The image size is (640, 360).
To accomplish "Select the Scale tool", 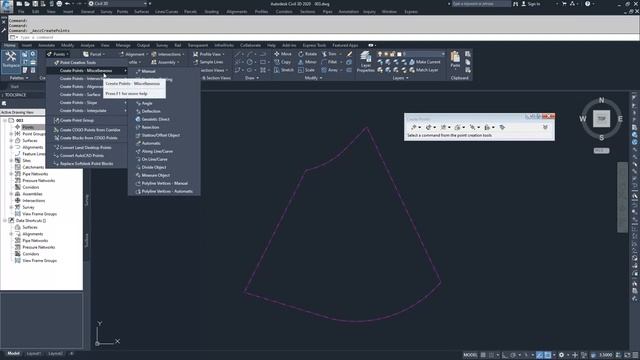I will coord(307,70).
